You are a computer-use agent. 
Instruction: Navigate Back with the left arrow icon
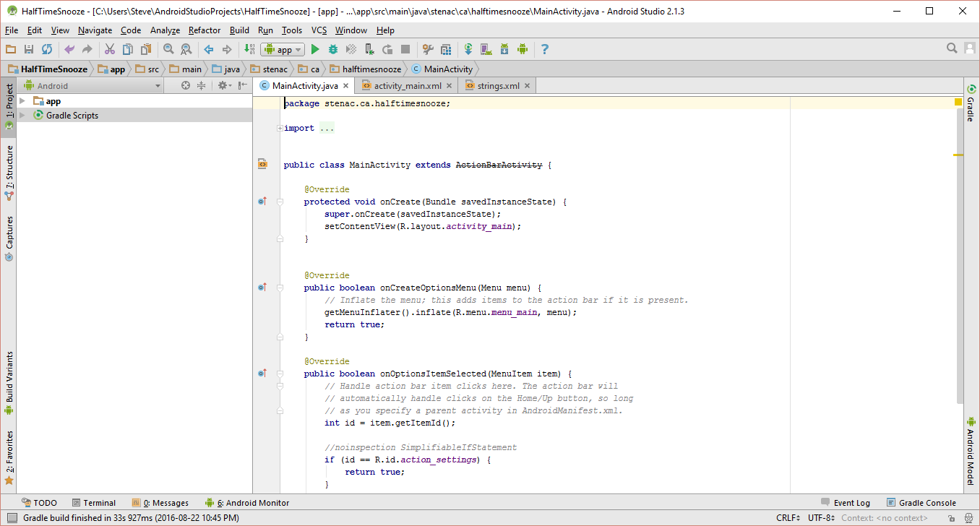click(209, 49)
